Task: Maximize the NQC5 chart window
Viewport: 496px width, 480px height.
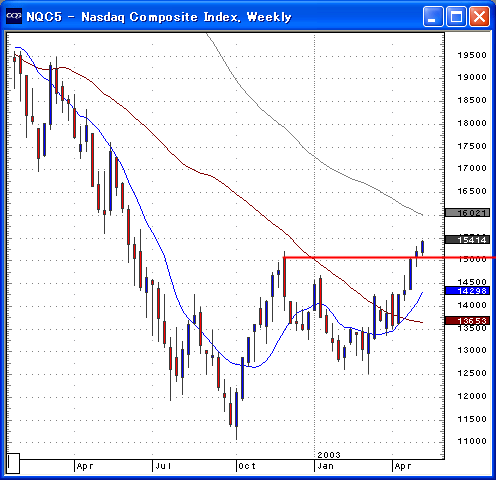Action: 456,16
